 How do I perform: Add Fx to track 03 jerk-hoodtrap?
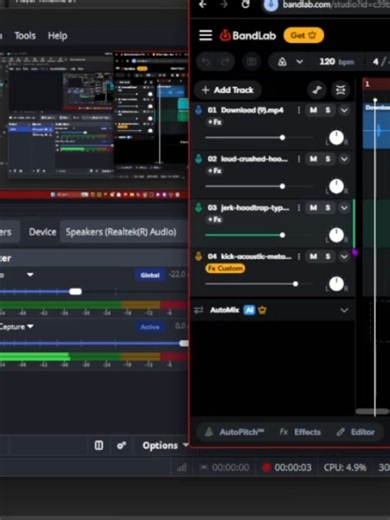(215, 219)
